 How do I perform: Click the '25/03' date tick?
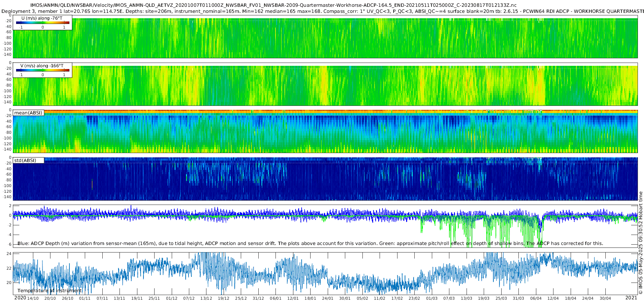click(501, 298)
